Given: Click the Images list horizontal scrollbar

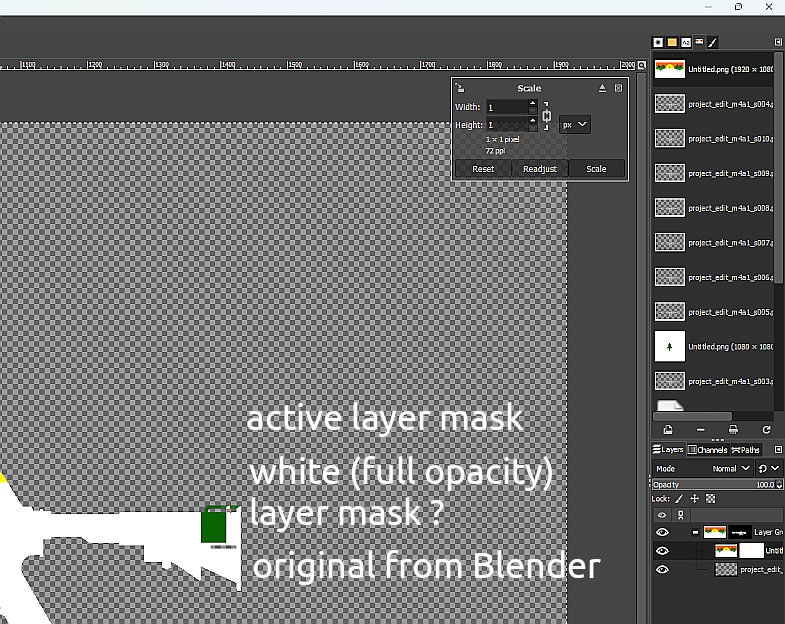Looking at the screenshot, I should click(x=692, y=417).
